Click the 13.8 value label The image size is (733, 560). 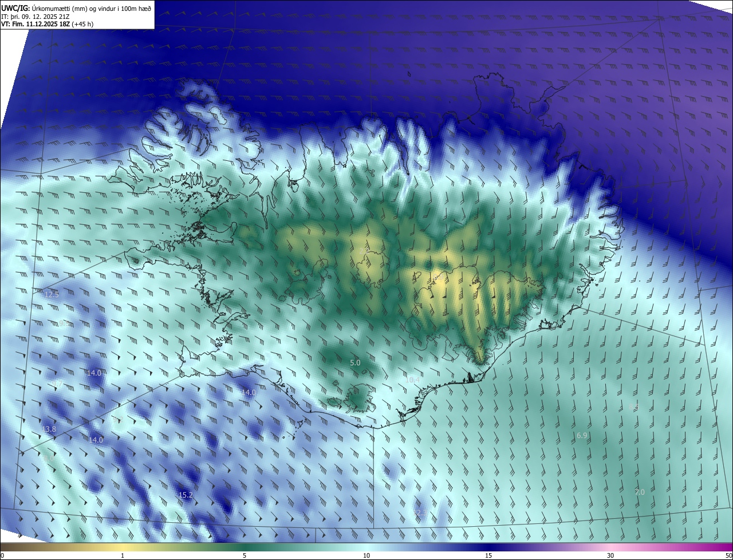[x=49, y=429]
